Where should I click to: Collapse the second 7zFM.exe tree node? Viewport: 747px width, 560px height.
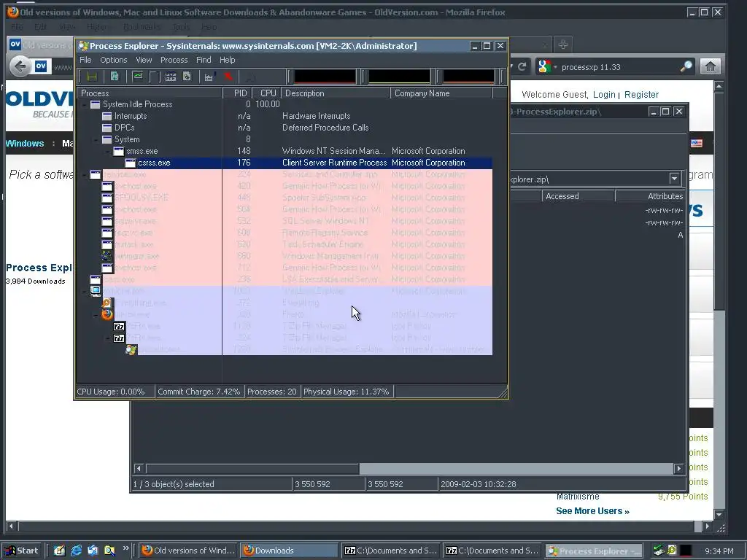(108, 338)
